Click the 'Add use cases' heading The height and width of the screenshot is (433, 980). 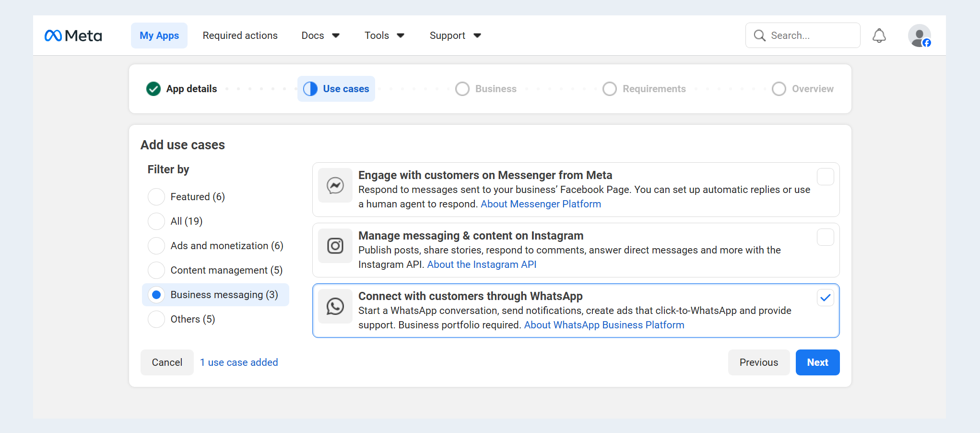point(183,145)
